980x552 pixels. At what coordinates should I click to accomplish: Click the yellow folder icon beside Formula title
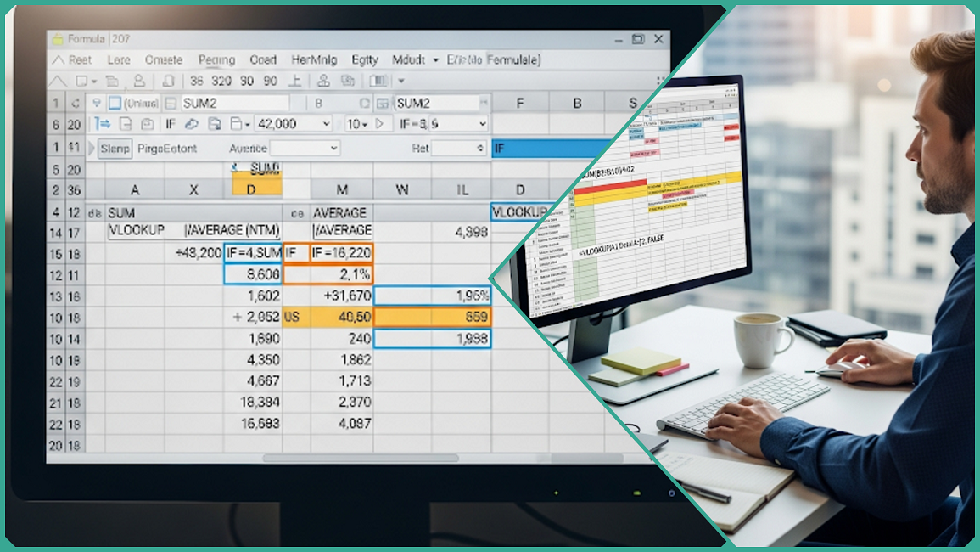(58, 39)
